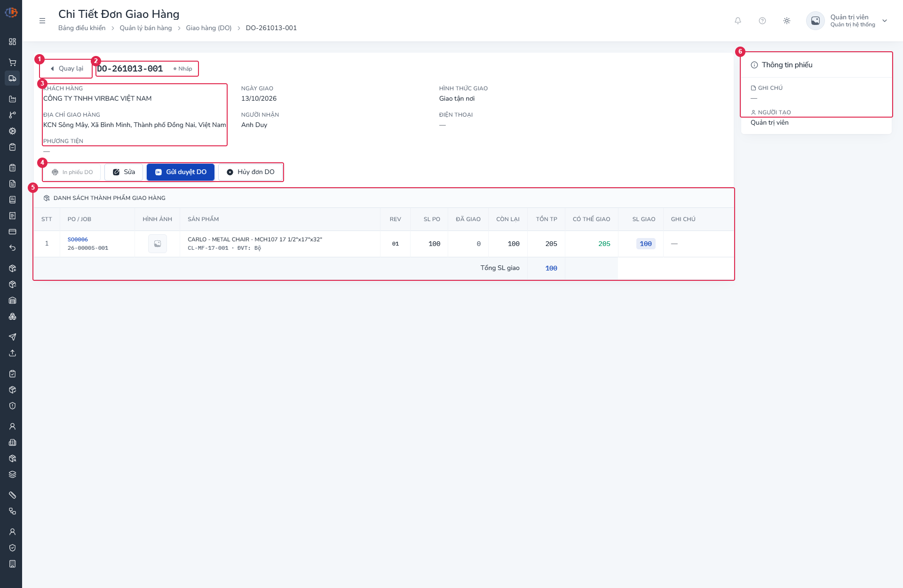Open the return arrow sidebar icon

click(x=13, y=248)
